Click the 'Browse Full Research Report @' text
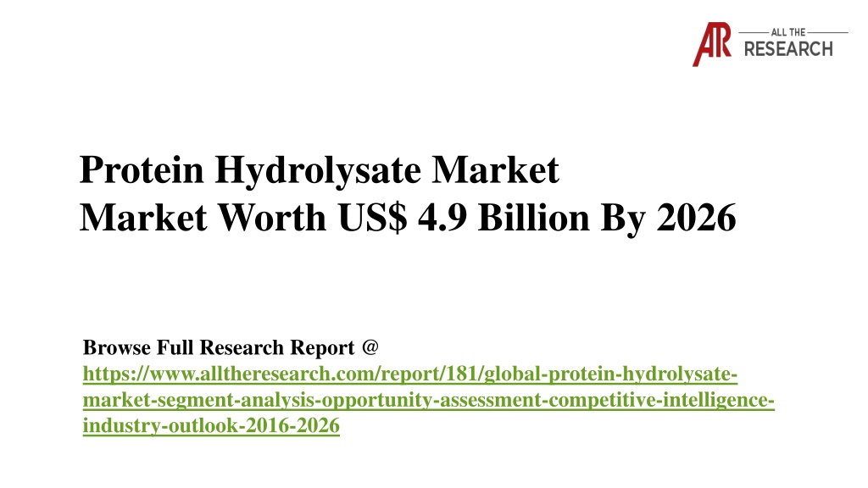This screenshot has height=488, width=868. [x=231, y=347]
